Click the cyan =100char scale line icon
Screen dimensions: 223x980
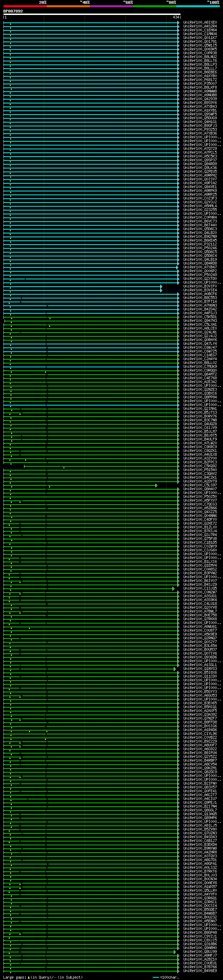click(x=155, y=977)
